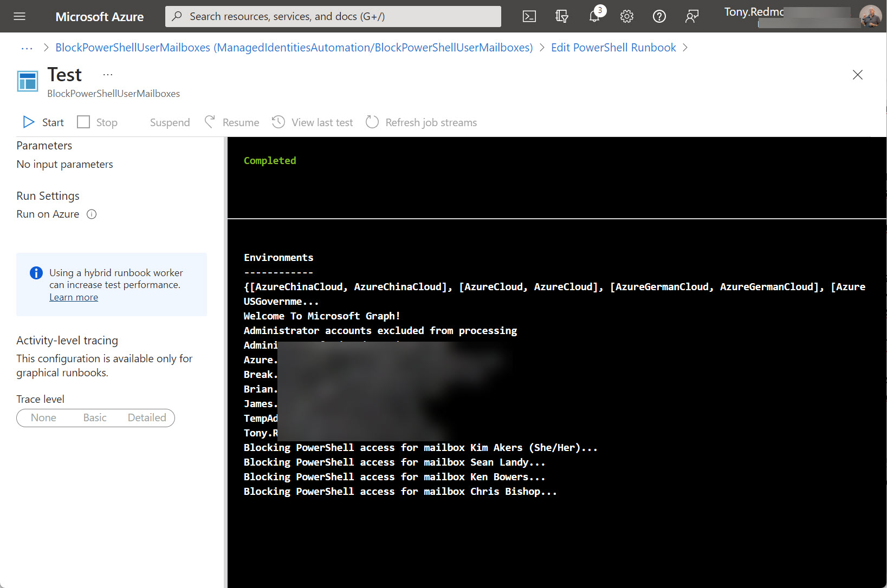
Task: Open Azure Cloud Shell terminal
Action: (529, 16)
